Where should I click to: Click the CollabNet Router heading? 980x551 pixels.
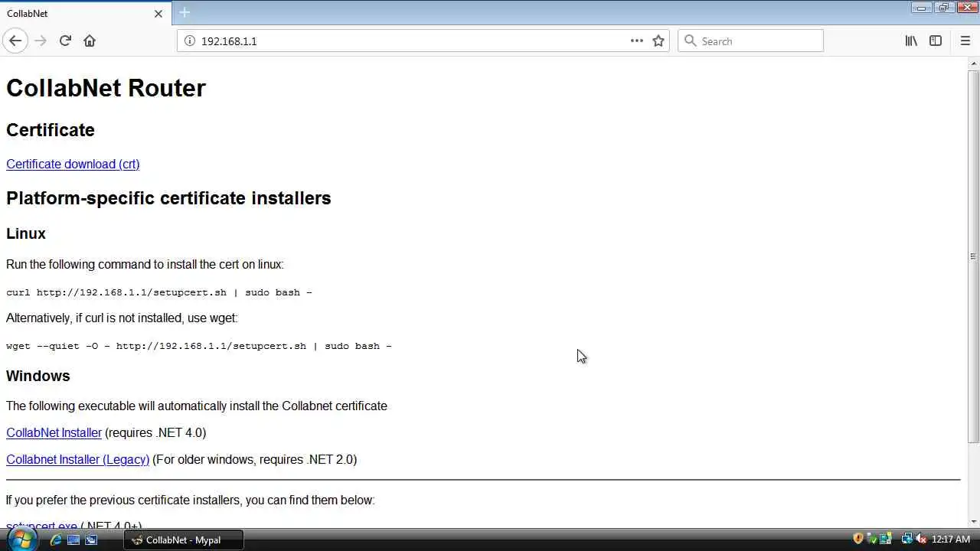tap(106, 88)
